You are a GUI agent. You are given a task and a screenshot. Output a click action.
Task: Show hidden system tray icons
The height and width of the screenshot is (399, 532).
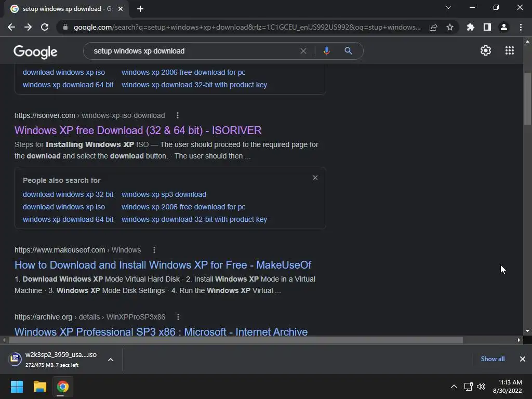454,387
